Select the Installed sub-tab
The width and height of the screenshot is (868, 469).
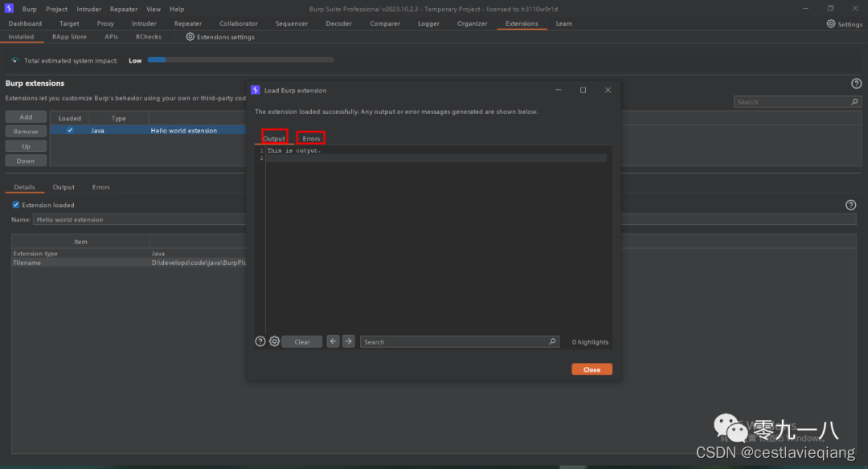pos(21,36)
